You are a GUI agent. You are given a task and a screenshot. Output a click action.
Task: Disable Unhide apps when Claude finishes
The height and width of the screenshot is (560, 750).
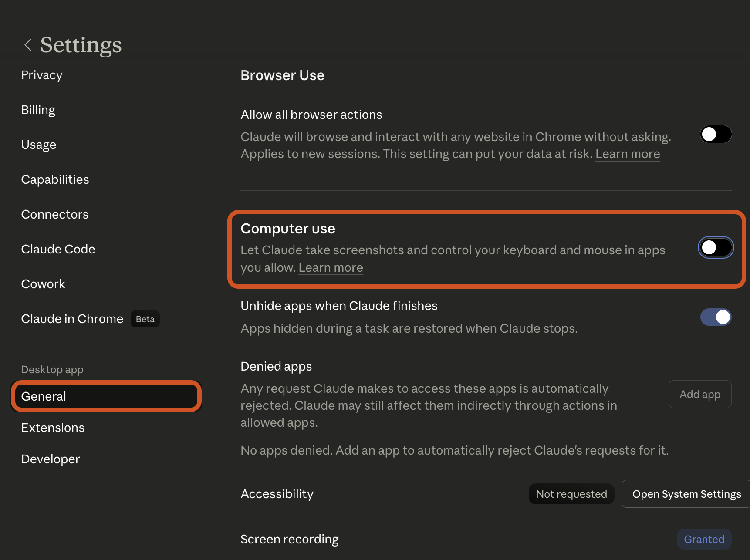pyautogui.click(x=715, y=317)
